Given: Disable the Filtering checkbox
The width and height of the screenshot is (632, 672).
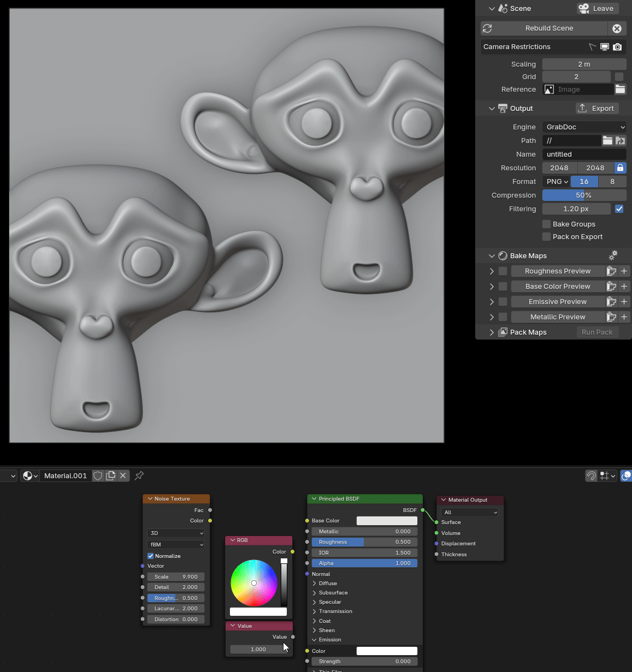Looking at the screenshot, I should [619, 209].
